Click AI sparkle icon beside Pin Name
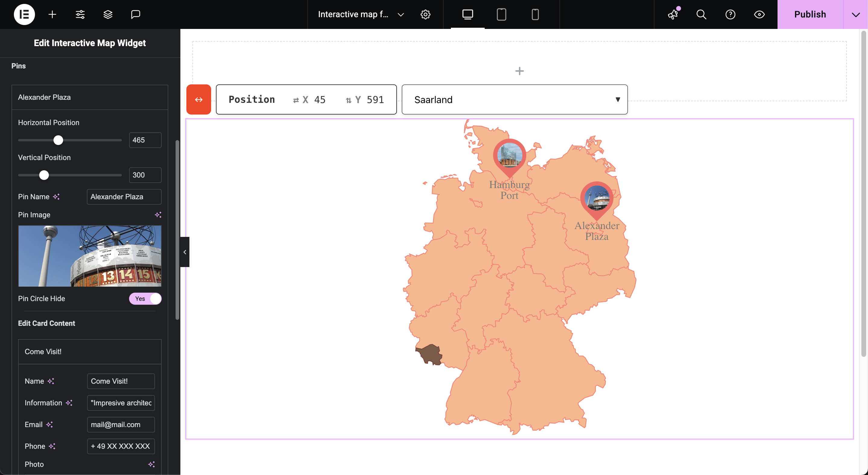The width and height of the screenshot is (868, 475). (56, 197)
